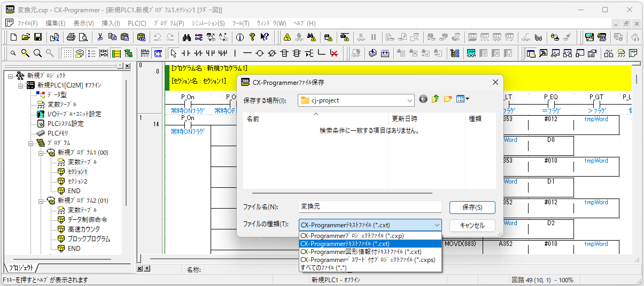
Task: Choose CX-Programmer図形情報付テキストファイル (*.cxt) option
Action: coord(370,252)
